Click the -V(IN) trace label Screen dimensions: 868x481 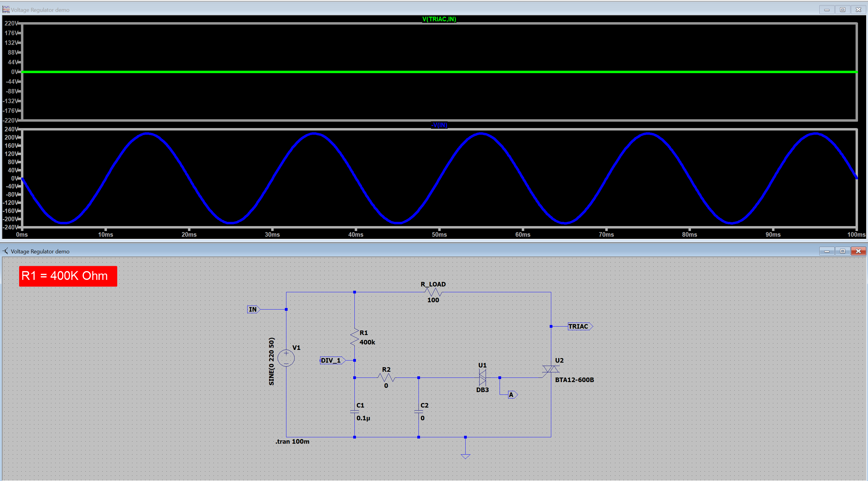coord(439,125)
